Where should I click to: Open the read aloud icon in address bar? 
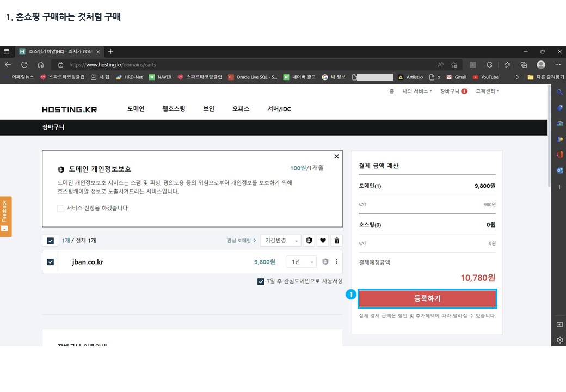coord(440,65)
